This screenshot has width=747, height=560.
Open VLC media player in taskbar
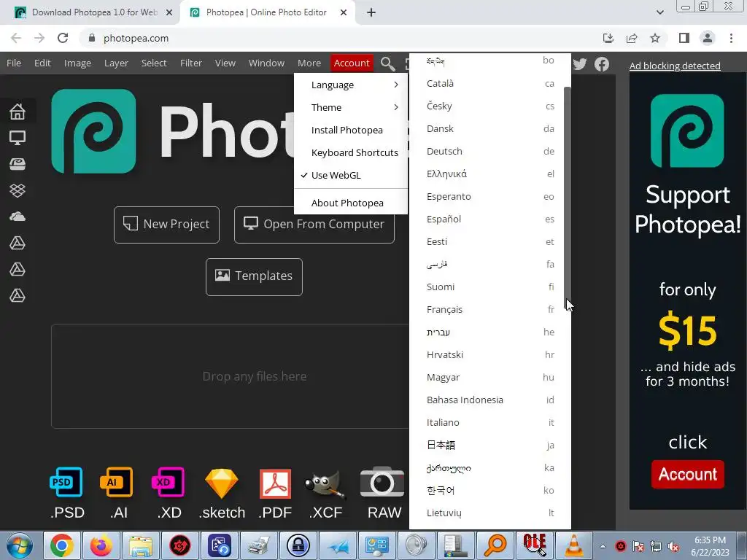coord(573,545)
